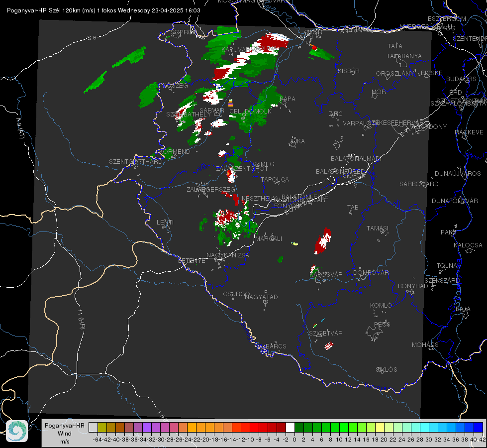Select the dark blue swatch at the 42 end
This screenshot has height=448, width=487.
pyautogui.click(x=479, y=427)
